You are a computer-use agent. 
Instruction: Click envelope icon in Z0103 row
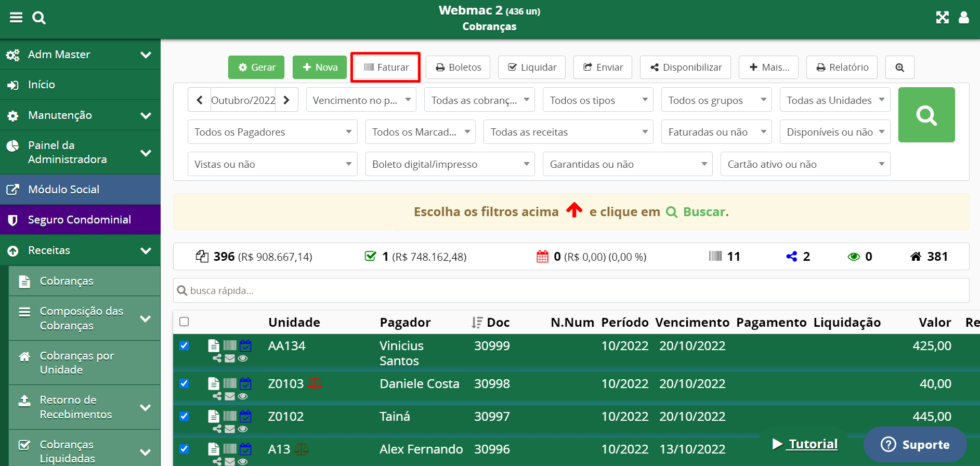coord(230,396)
